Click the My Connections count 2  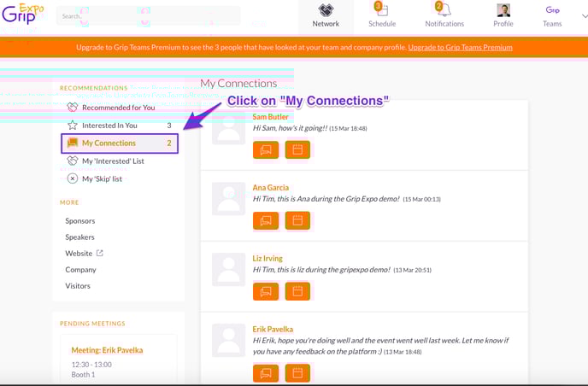pos(169,143)
